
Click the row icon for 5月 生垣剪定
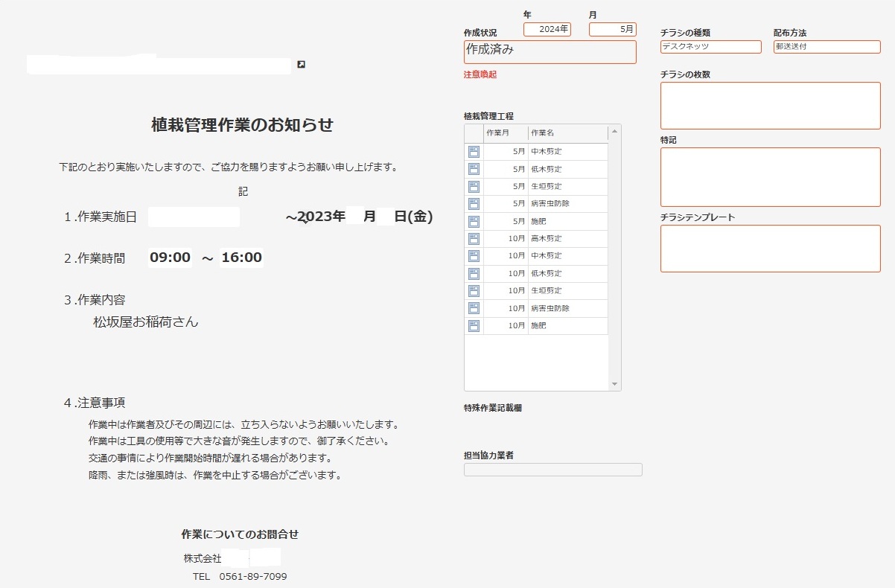click(474, 187)
